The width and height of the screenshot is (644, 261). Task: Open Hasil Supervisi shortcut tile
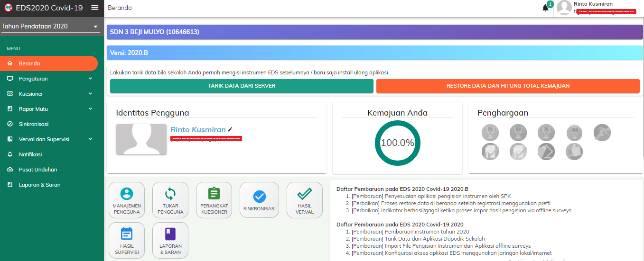[127, 241]
